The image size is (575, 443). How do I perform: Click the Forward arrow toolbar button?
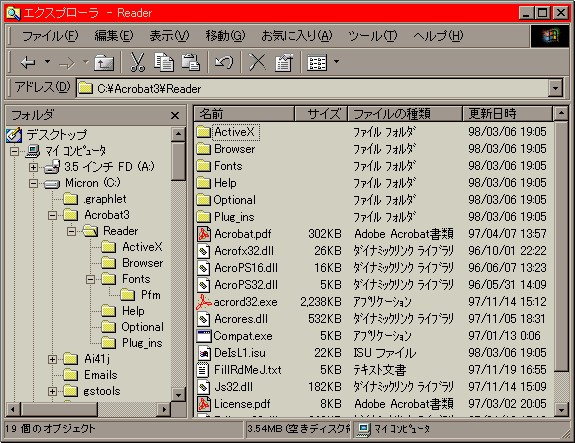(67, 63)
